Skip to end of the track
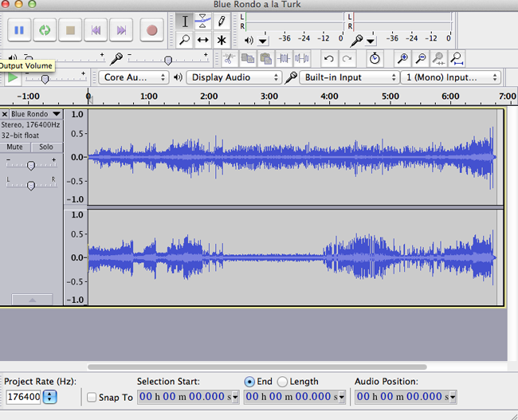 121,30
